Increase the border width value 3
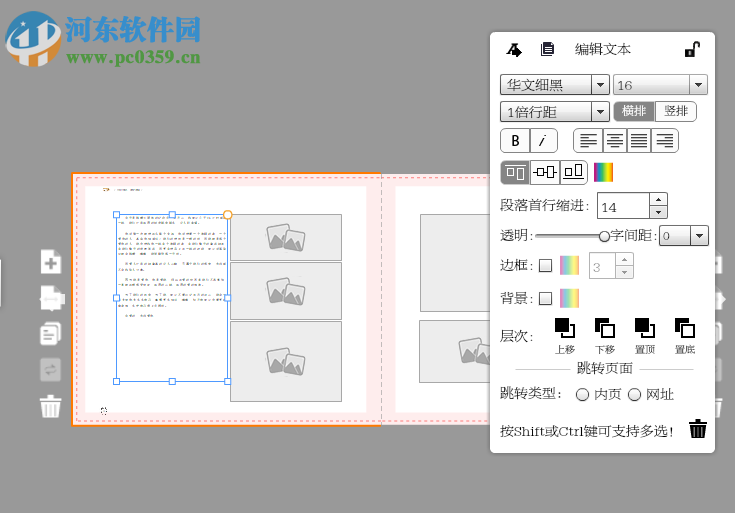 (624, 259)
